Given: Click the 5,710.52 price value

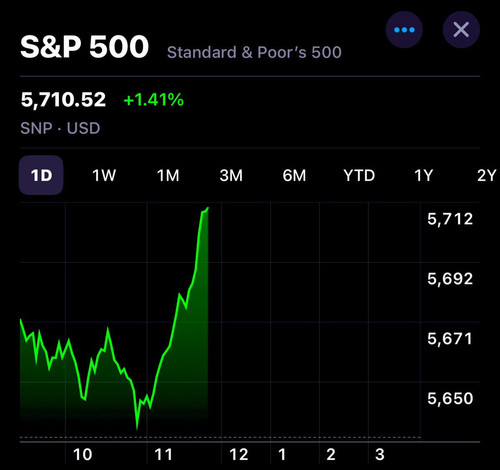Looking at the screenshot, I should coord(63,100).
